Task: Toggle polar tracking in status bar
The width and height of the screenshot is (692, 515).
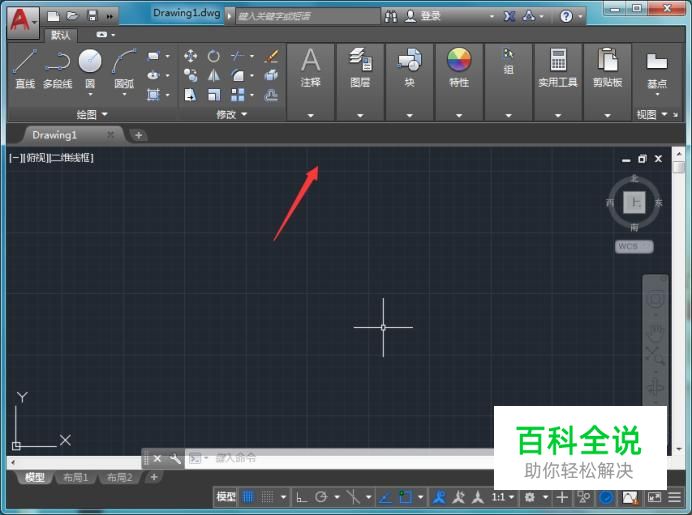Action: coord(321,497)
